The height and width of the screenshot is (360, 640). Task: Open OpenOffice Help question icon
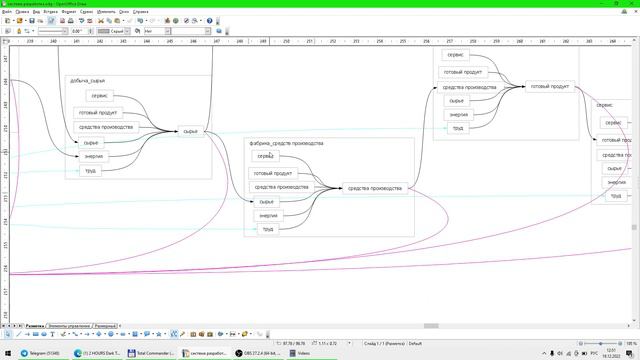point(209,21)
